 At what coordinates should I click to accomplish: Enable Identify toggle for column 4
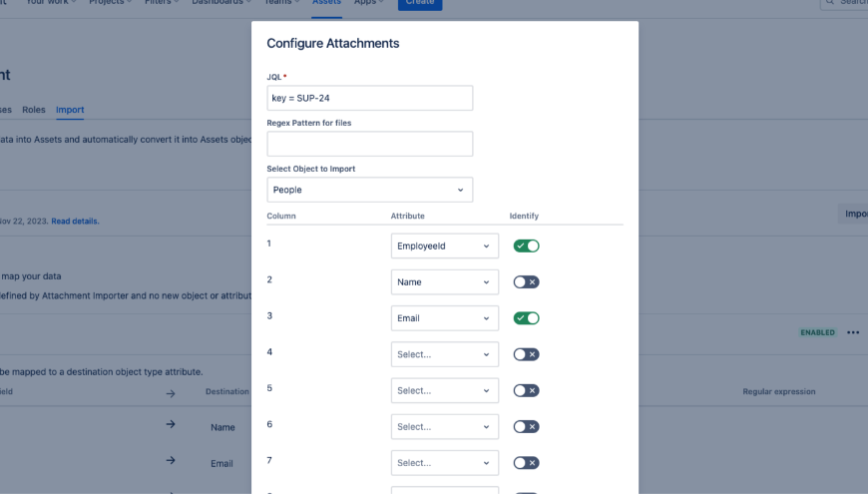point(526,354)
